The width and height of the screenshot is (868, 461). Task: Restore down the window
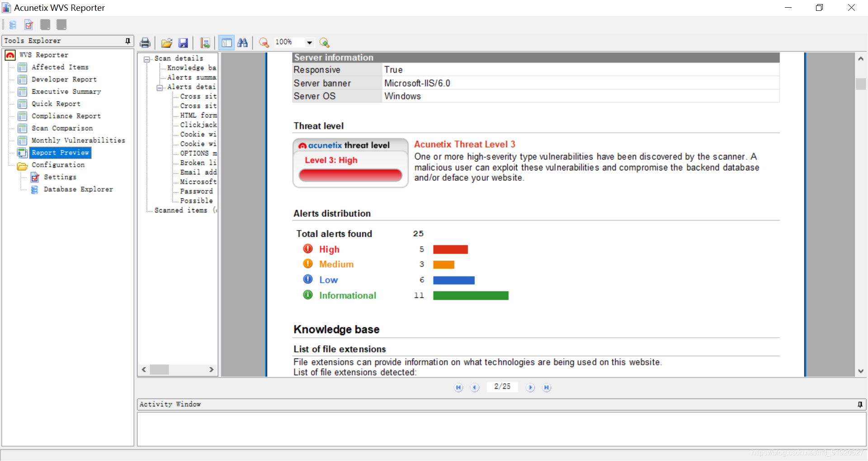819,8
